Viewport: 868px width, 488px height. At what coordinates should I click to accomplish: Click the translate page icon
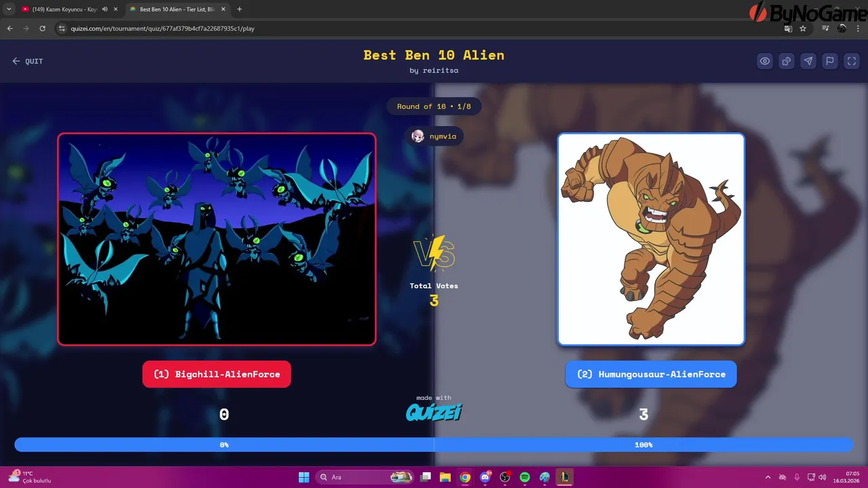[x=788, y=28]
